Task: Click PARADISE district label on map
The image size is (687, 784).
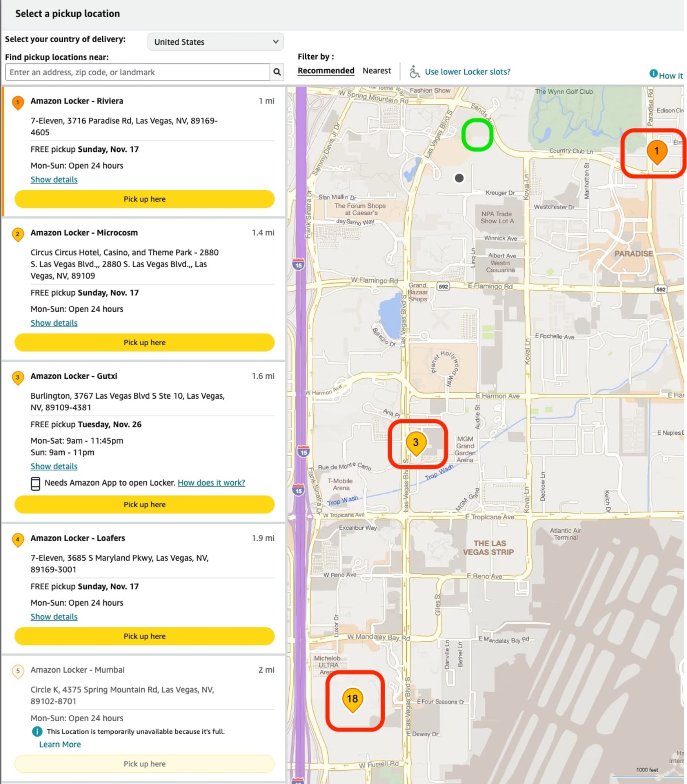Action: pyautogui.click(x=634, y=254)
